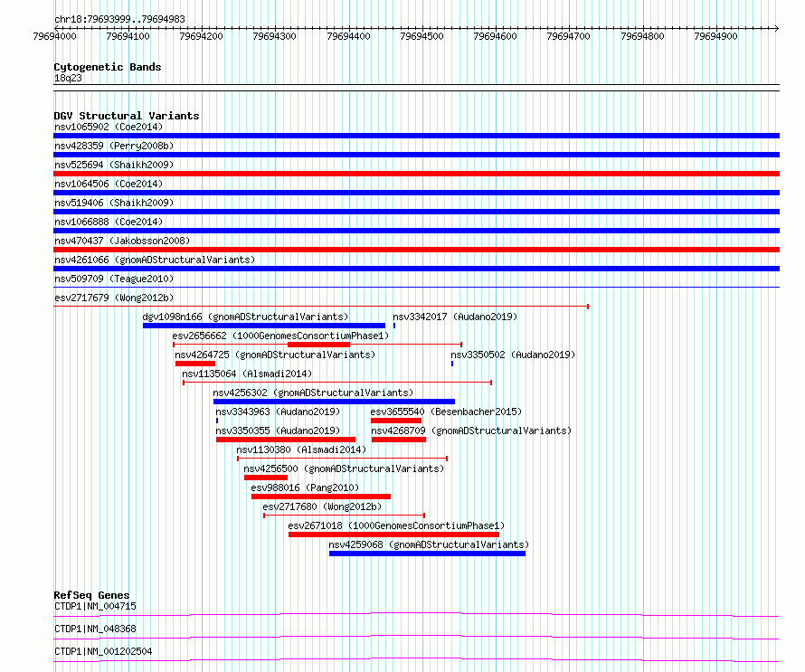Viewport: 805px width, 672px height.
Task: Click the Cytogenetic Bands track title
Action: tap(108, 67)
